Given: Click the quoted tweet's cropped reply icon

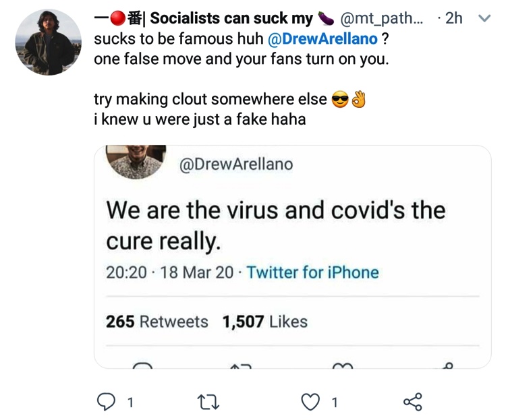Looking at the screenshot, I should [x=142, y=364].
